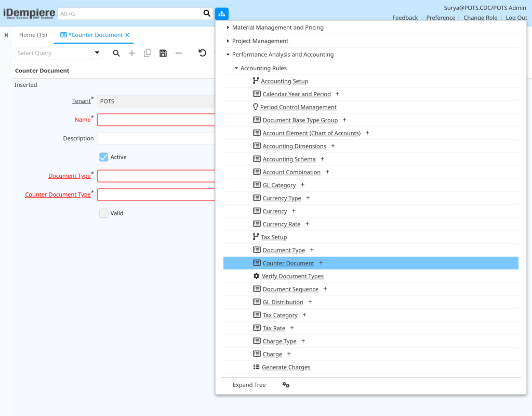Screen dimensions: 532x416
Task: Save the record with the floppy icon
Action: pyautogui.click(x=163, y=54)
